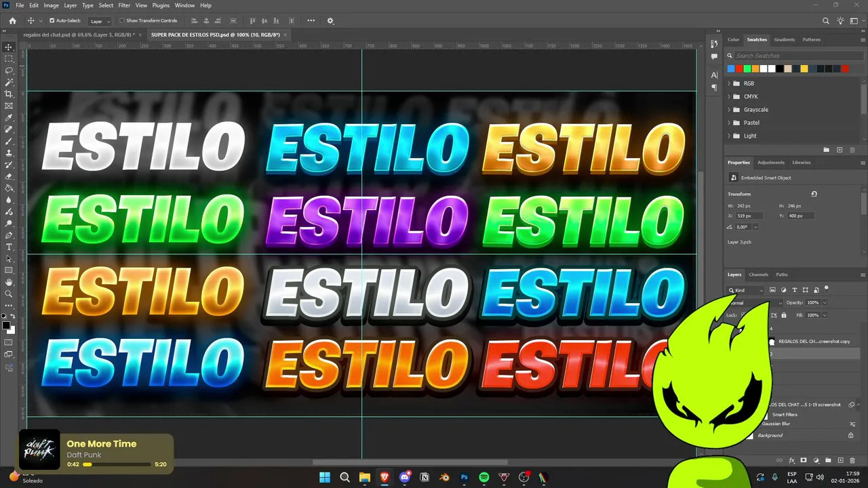This screenshot has width=868, height=488.
Task: Toggle Quick Mask mode
Action: coord(9,342)
